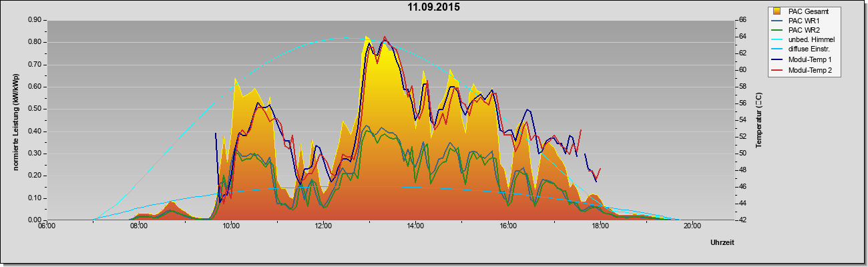Click the 12:00 time axis label
This screenshot has height=267, width=868.
pos(323,226)
